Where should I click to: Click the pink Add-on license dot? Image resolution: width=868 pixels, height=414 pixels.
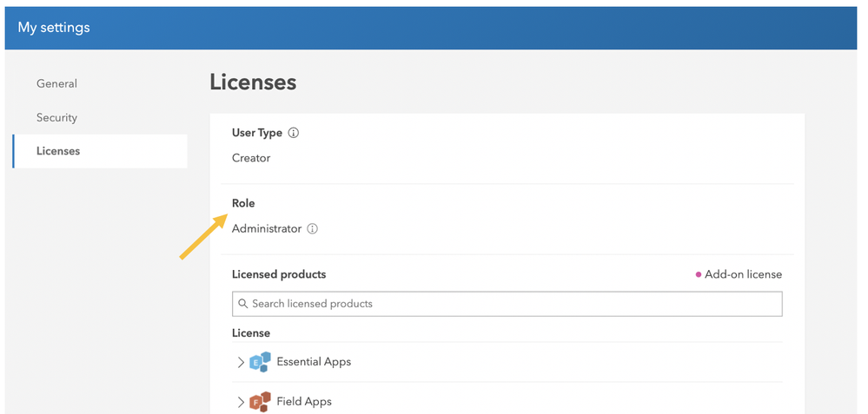[698, 275]
